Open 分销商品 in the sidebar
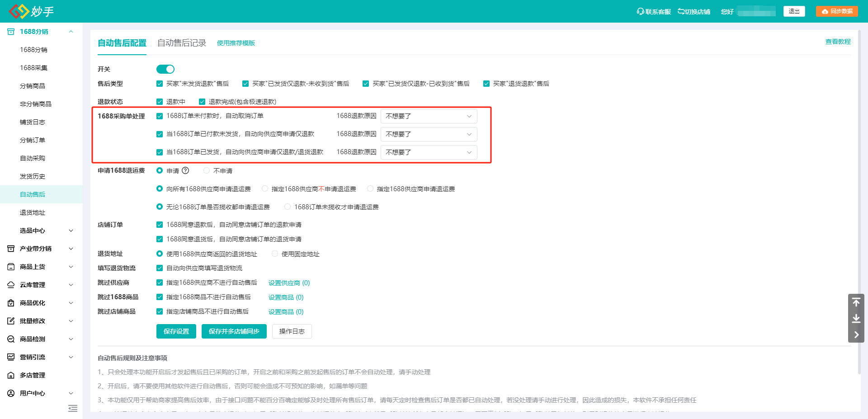The height and width of the screenshot is (419, 868). (x=33, y=86)
